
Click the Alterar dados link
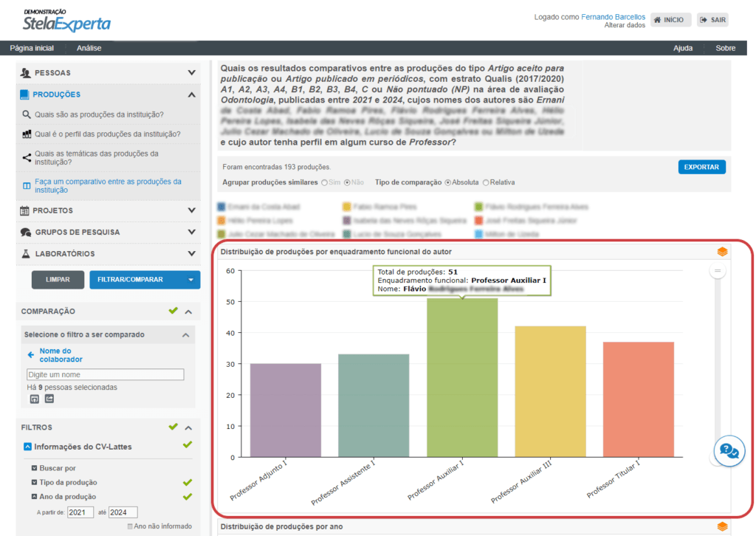625,25
